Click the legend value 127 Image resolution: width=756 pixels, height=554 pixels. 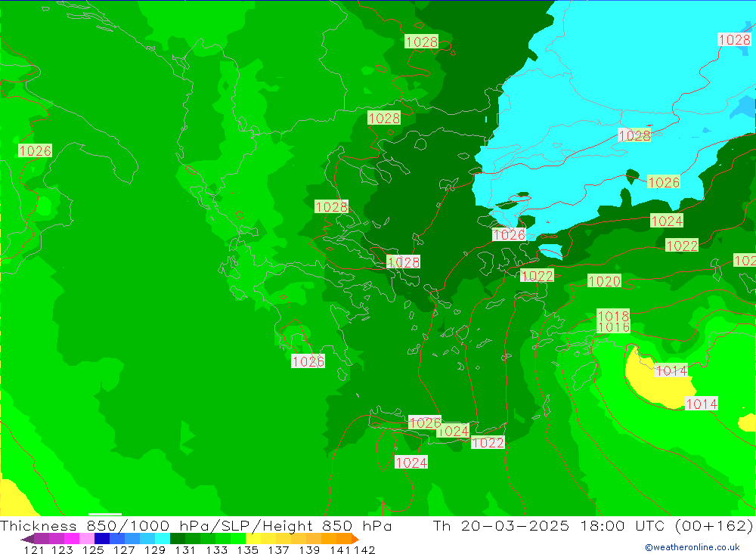124,549
